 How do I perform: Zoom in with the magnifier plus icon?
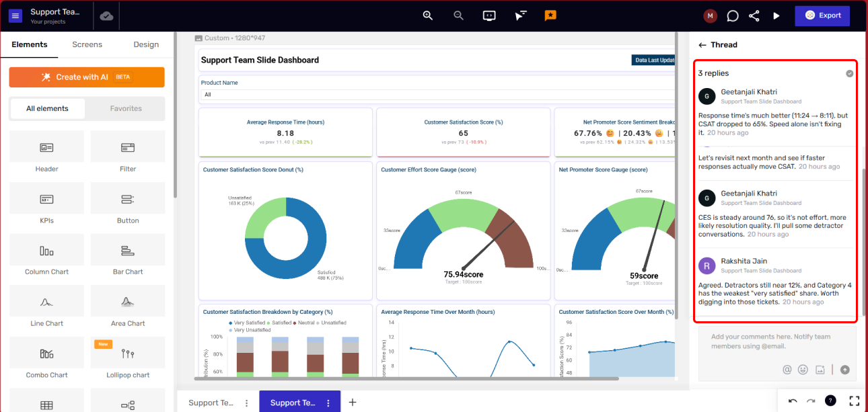pos(427,15)
